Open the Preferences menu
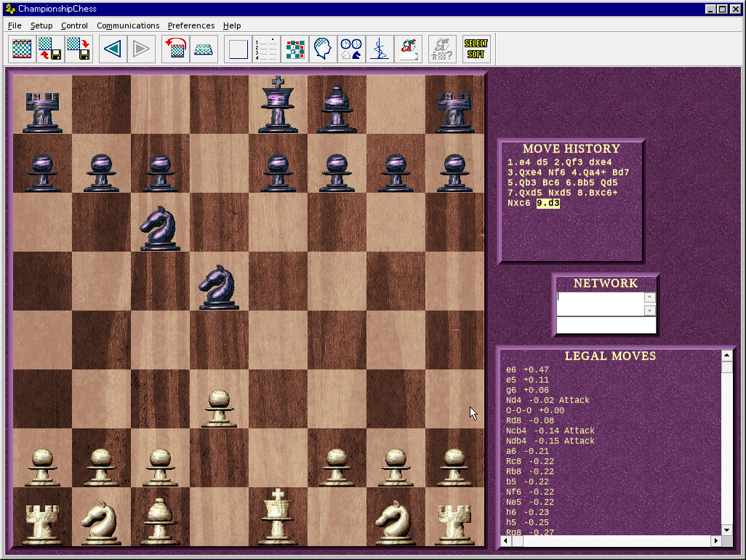This screenshot has height=560, width=746. (190, 25)
